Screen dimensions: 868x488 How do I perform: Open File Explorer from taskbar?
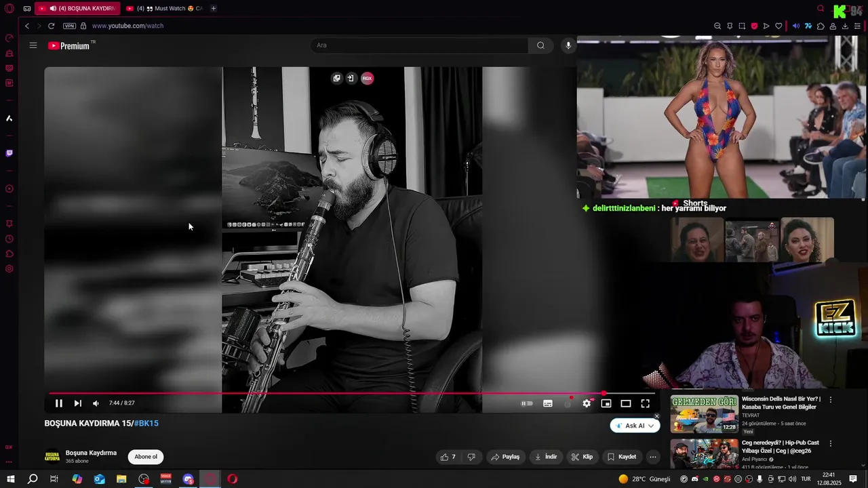(121, 479)
